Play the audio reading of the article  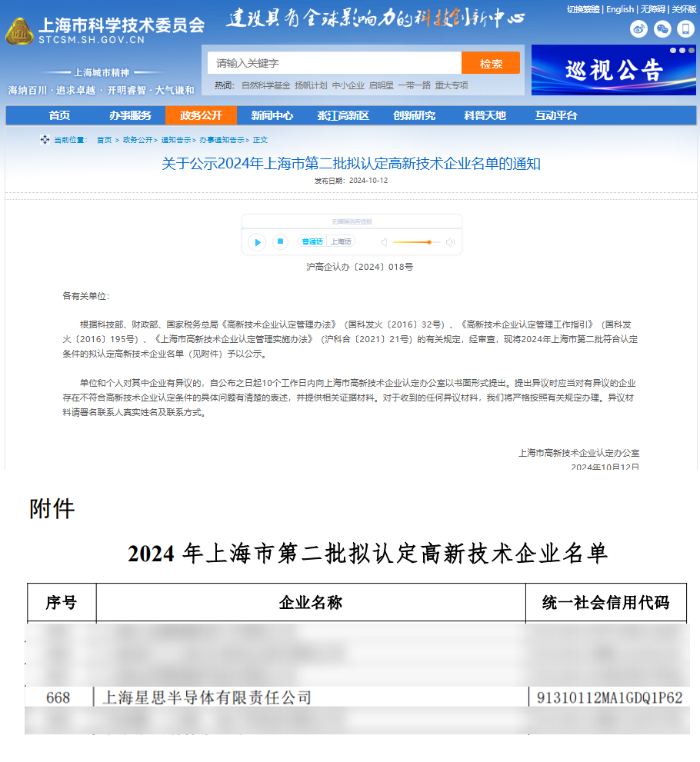coord(258,242)
